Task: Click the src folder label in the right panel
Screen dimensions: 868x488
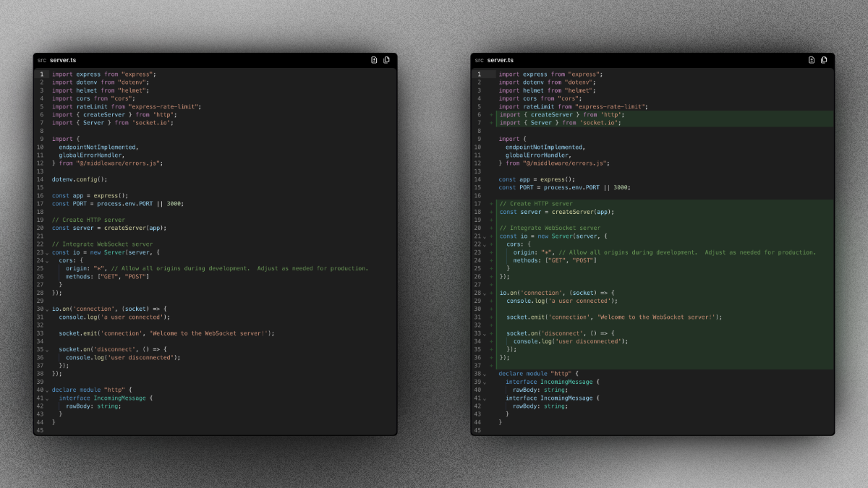Action: click(480, 60)
